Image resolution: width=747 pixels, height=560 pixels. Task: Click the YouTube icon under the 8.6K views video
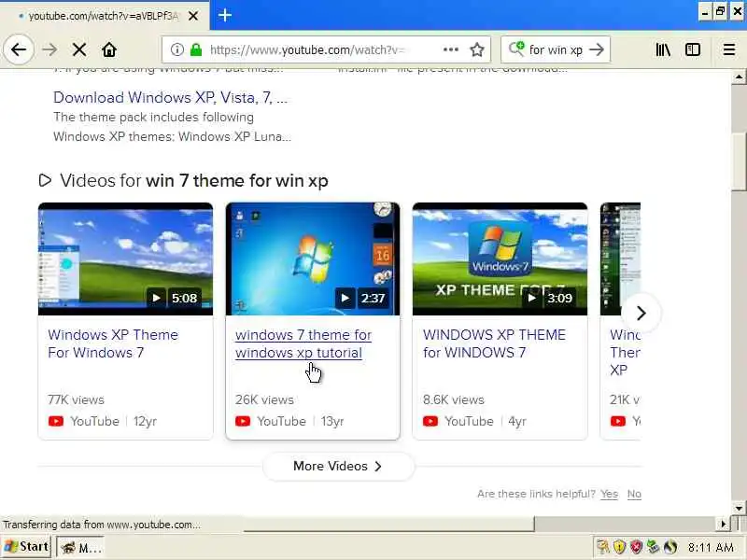(x=430, y=421)
